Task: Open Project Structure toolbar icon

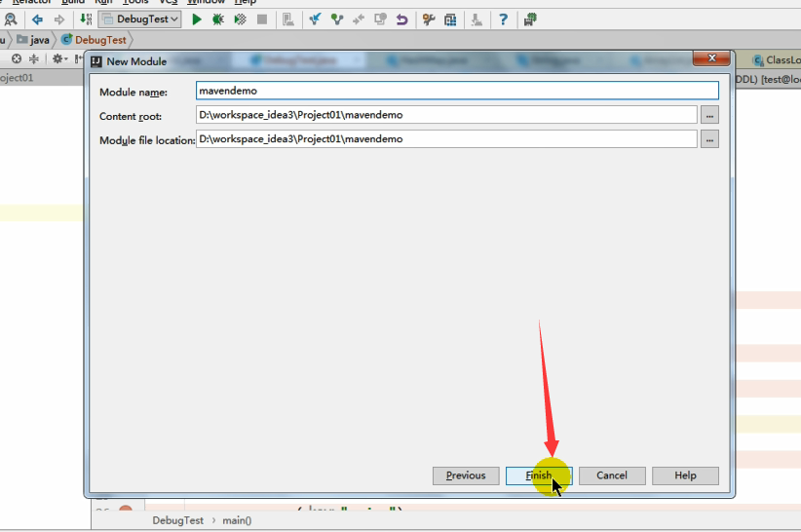Action: coord(450,19)
